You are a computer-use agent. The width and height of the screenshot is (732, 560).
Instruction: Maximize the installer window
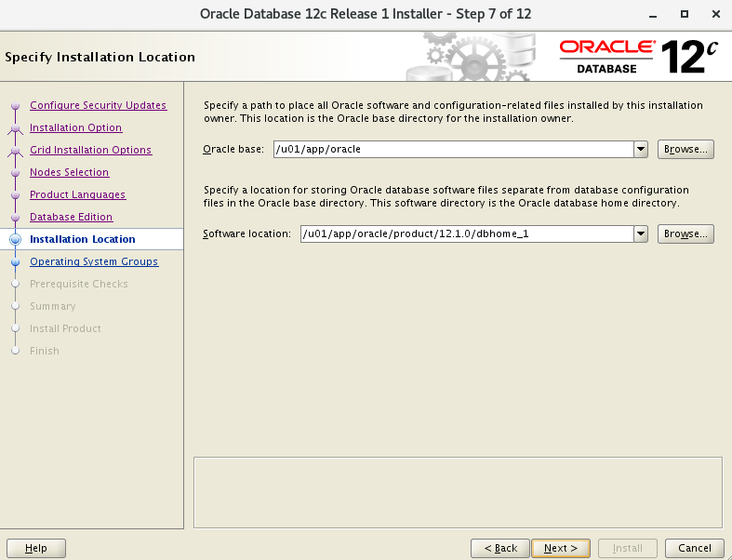click(685, 15)
